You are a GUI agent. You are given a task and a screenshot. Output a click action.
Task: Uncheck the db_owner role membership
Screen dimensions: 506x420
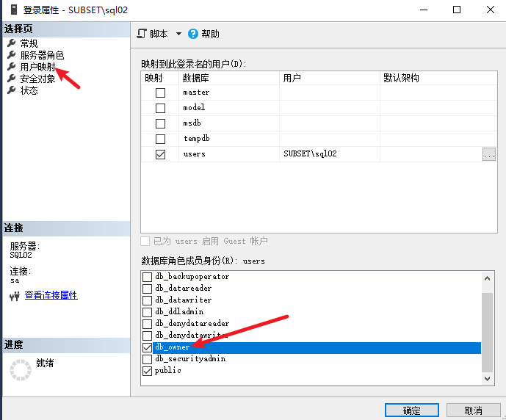click(147, 347)
